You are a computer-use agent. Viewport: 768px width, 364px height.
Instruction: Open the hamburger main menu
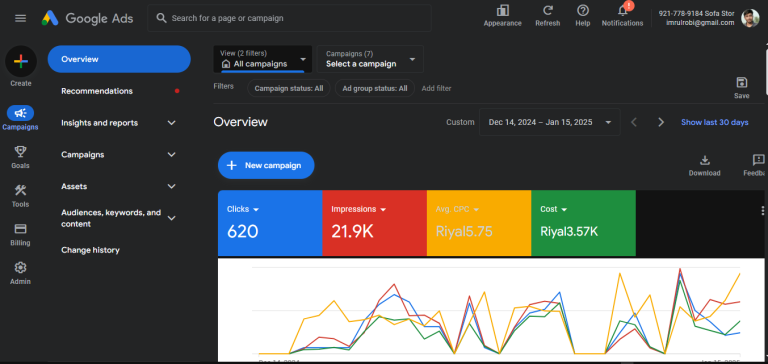click(21, 18)
